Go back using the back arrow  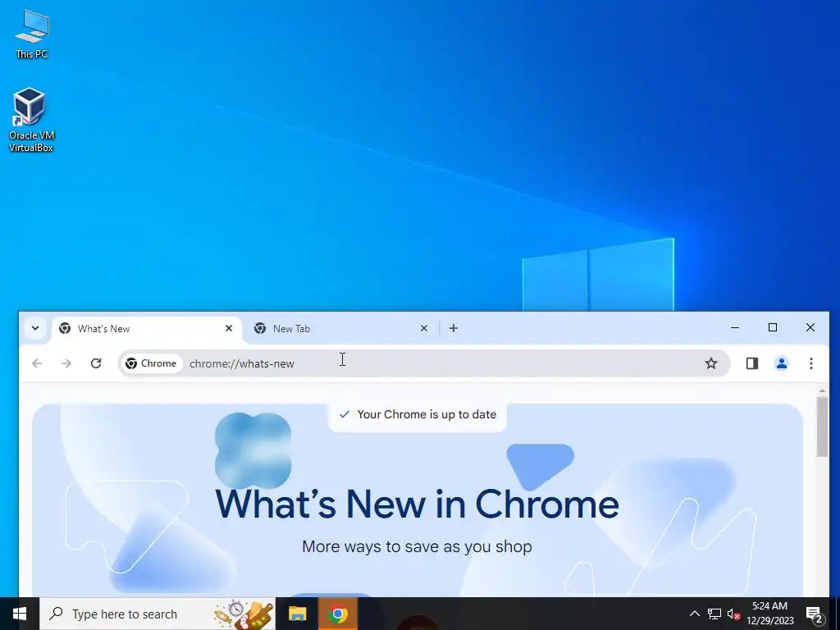(x=37, y=363)
